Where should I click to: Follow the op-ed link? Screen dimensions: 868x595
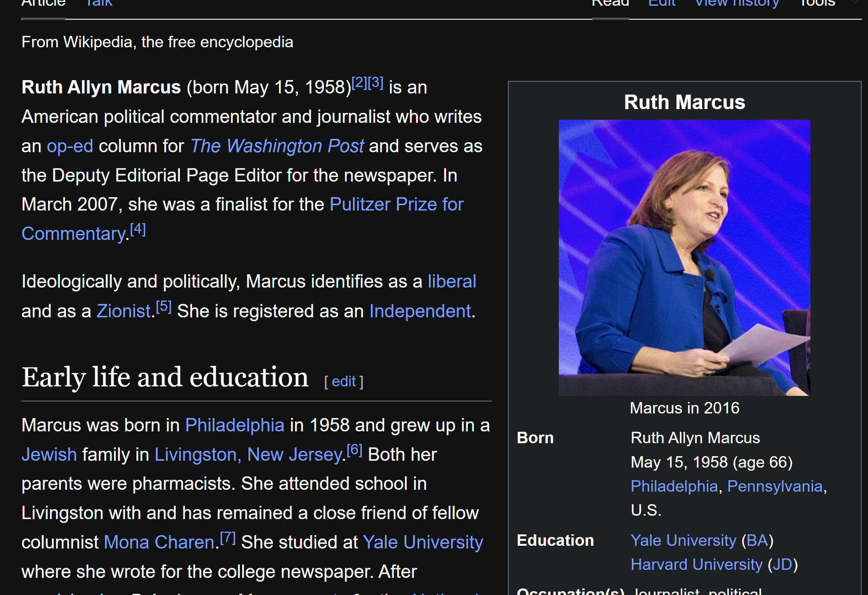70,146
